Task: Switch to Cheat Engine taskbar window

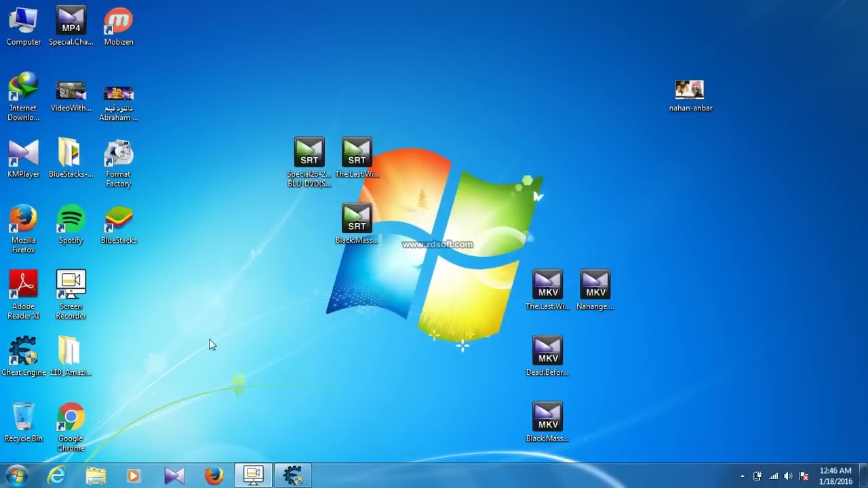Action: point(293,476)
